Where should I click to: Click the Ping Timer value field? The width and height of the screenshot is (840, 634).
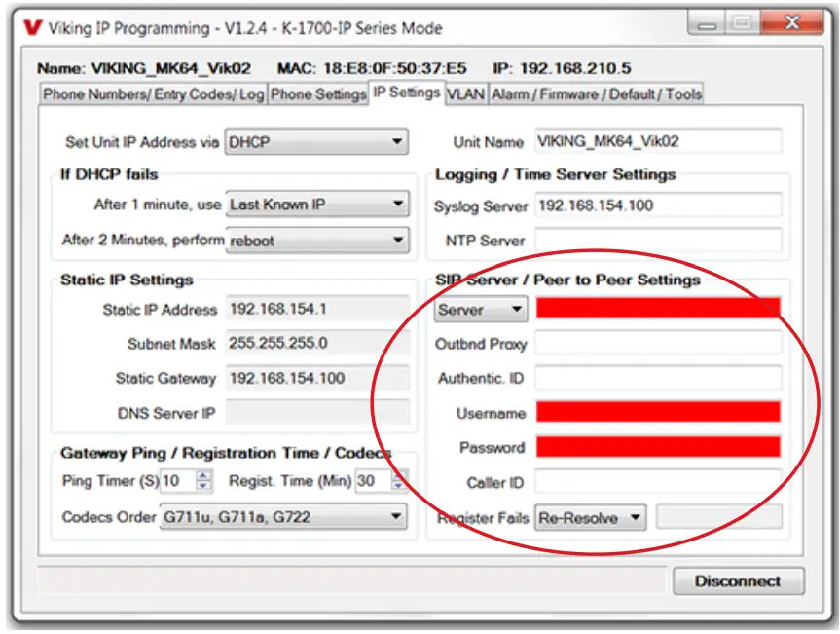[x=178, y=481]
